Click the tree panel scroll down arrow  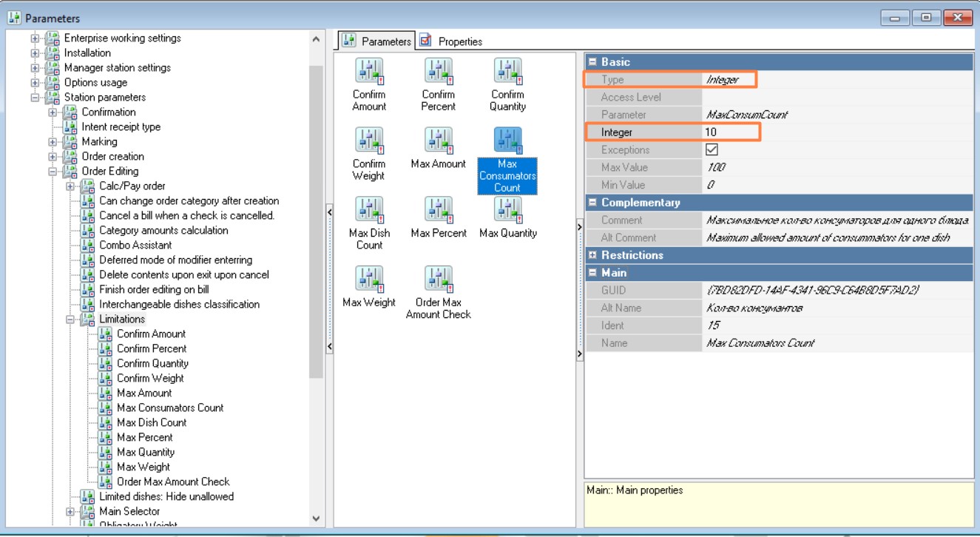[x=316, y=519]
